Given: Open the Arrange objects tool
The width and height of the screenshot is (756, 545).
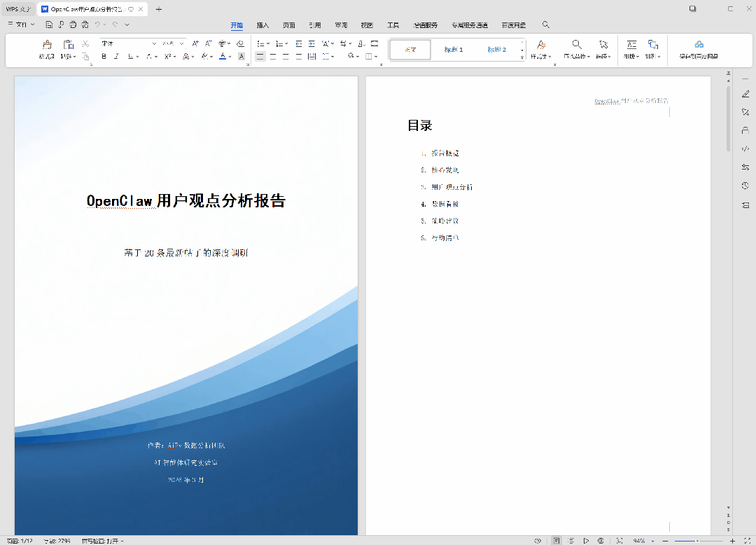Looking at the screenshot, I should (653, 50).
